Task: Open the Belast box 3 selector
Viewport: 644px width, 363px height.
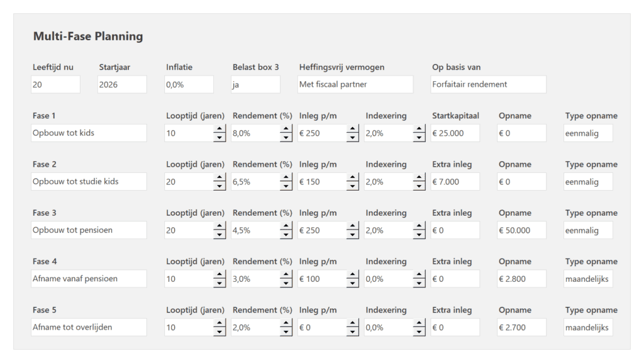Action: (255, 84)
